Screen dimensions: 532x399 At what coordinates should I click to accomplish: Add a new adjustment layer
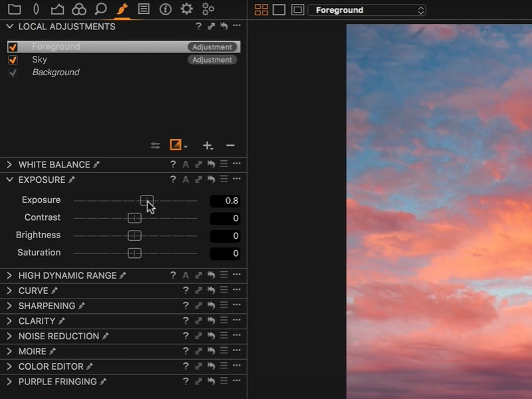click(207, 146)
